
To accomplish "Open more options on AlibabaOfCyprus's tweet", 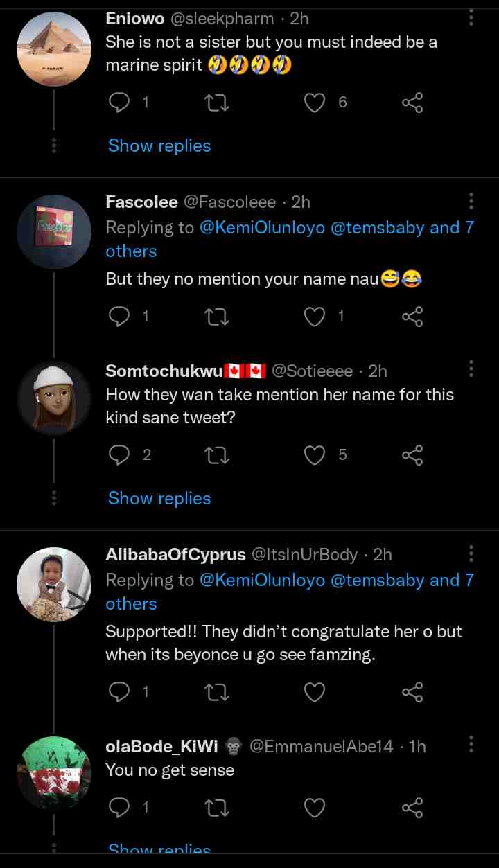I will pos(471,553).
